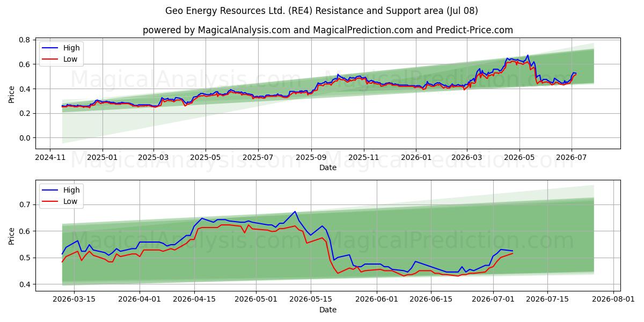Click the '2026-07' x-axis label

[x=571, y=157]
